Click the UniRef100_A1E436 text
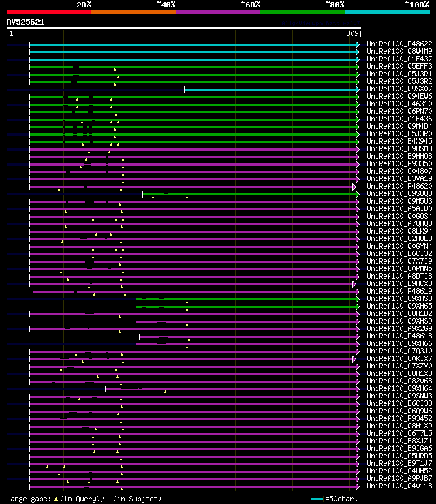 click(x=399, y=119)
